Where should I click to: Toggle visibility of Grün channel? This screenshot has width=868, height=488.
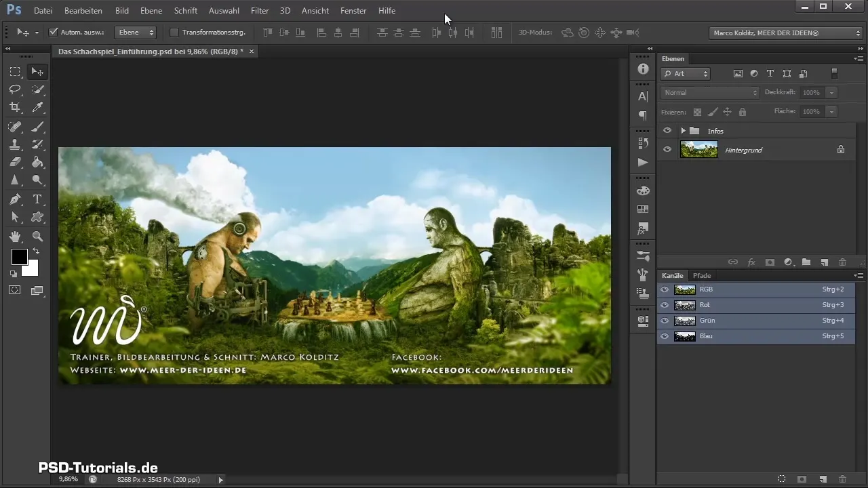pyautogui.click(x=665, y=321)
